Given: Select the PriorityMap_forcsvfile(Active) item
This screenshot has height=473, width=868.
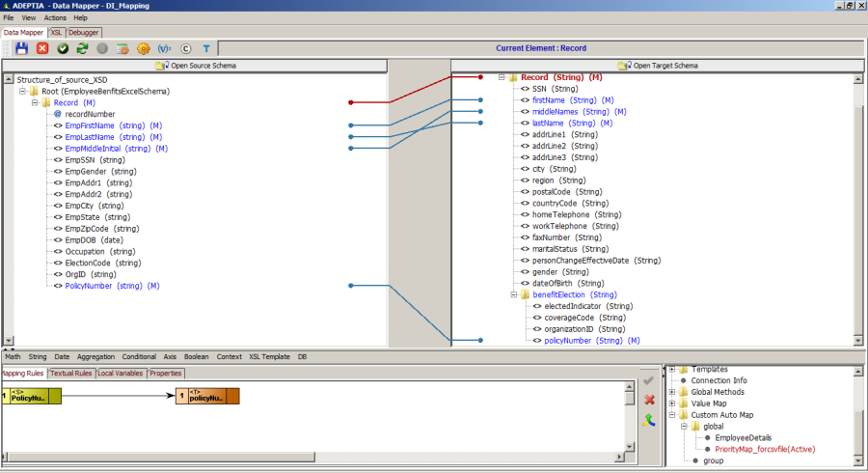Looking at the screenshot, I should 765,449.
